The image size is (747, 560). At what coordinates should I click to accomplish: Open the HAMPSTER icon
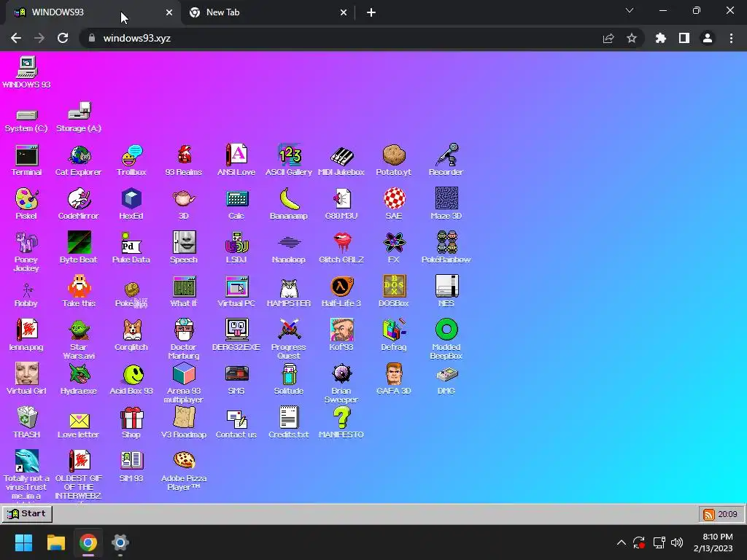click(289, 292)
